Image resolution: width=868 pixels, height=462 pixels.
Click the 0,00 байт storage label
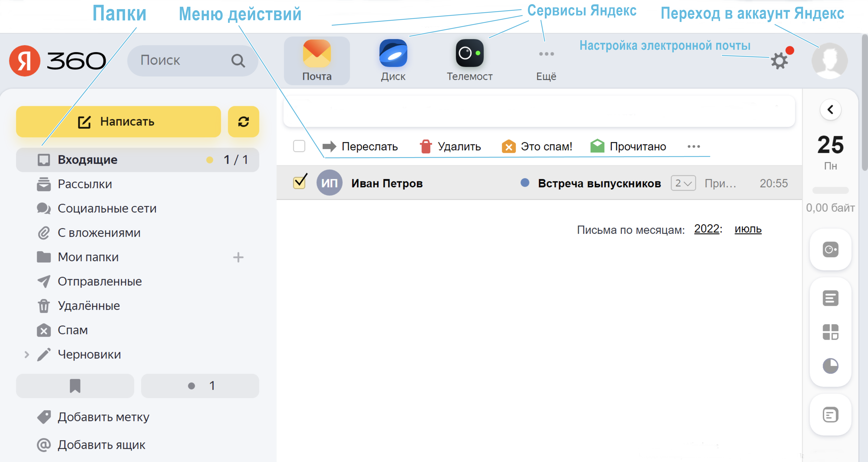(830, 208)
